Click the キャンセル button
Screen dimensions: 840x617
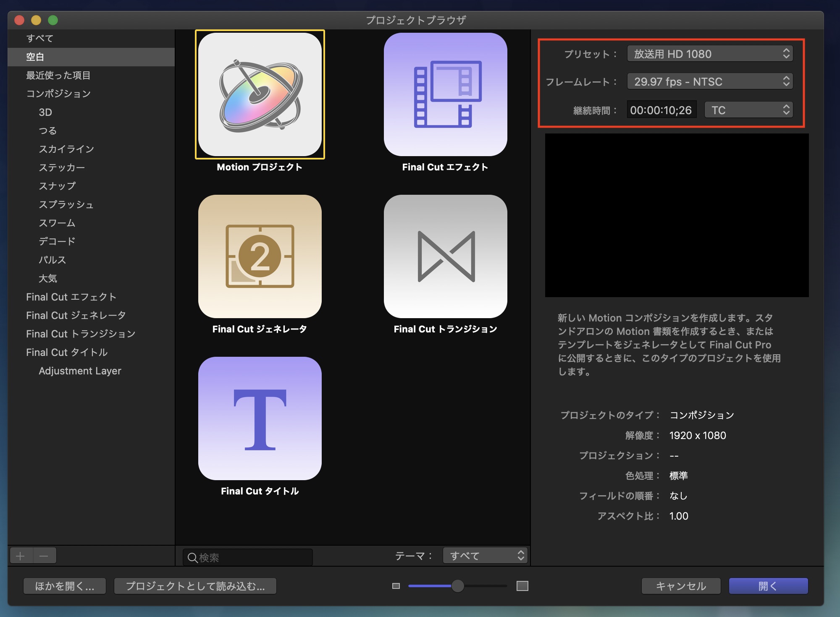point(681,586)
